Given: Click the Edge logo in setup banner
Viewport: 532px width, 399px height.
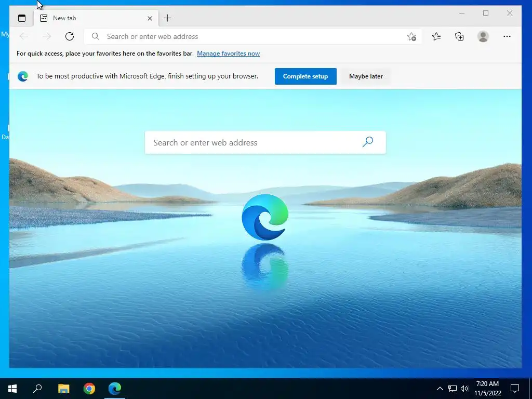Looking at the screenshot, I should 23,76.
